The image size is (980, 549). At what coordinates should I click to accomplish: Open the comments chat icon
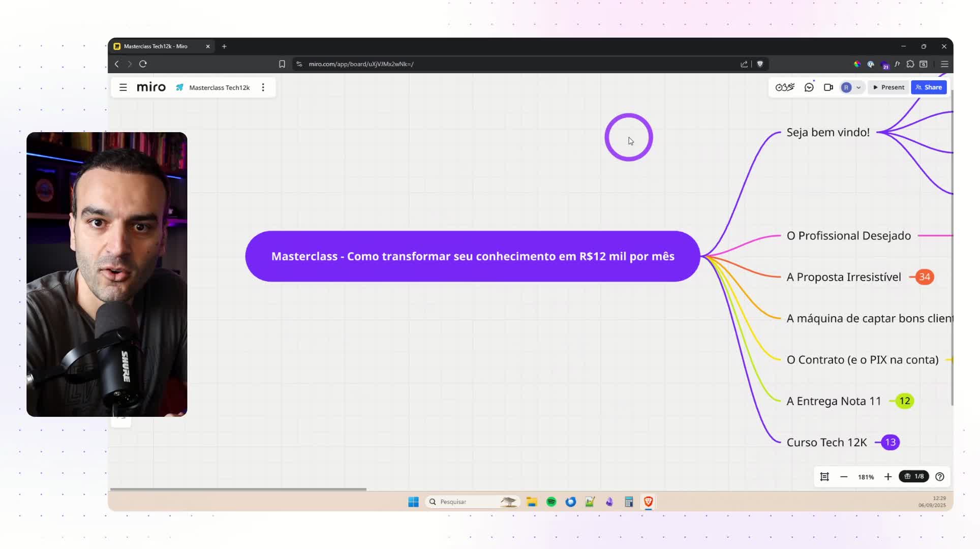[x=809, y=87]
